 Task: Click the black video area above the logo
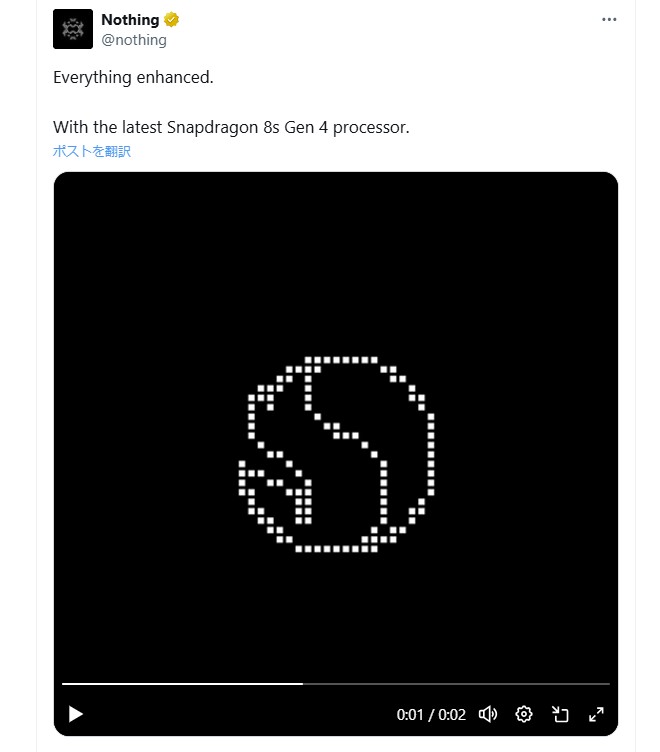[x=336, y=264]
